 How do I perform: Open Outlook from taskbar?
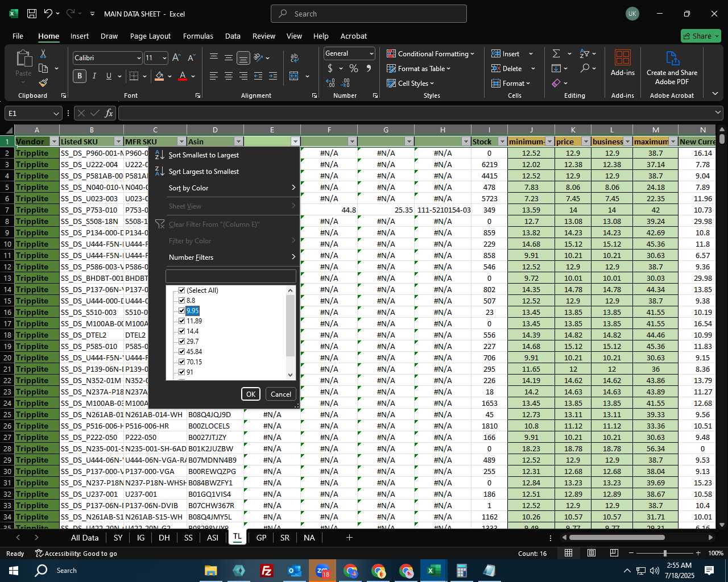click(294, 570)
